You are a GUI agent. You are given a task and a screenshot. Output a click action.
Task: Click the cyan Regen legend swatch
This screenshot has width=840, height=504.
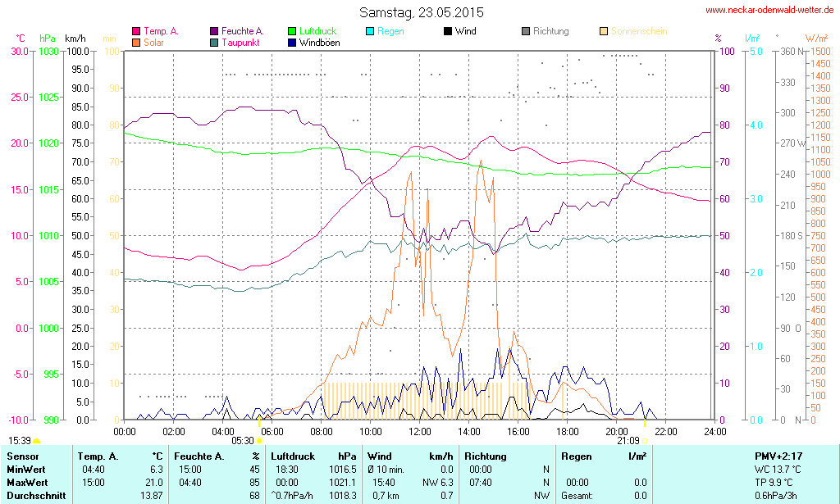point(370,31)
